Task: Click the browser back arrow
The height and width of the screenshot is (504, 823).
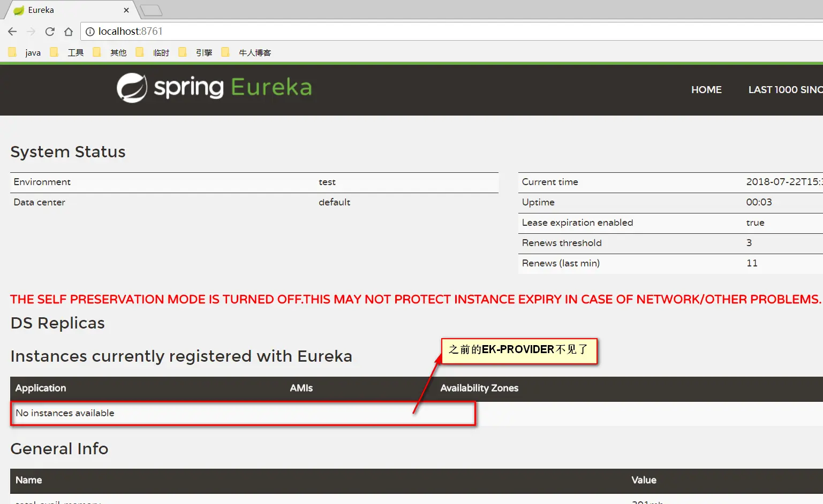Action: coord(12,32)
